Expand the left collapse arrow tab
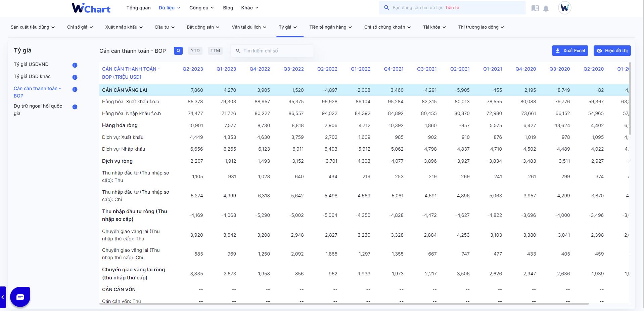 (x=3, y=297)
